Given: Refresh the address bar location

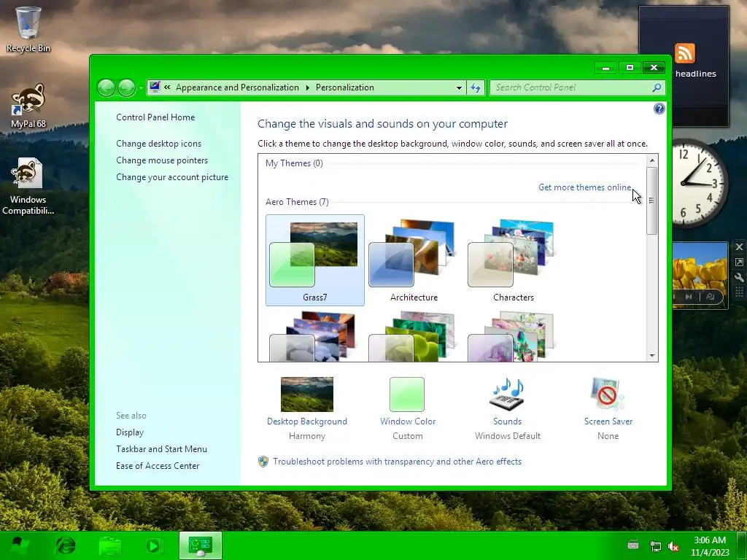Looking at the screenshot, I should [x=476, y=87].
